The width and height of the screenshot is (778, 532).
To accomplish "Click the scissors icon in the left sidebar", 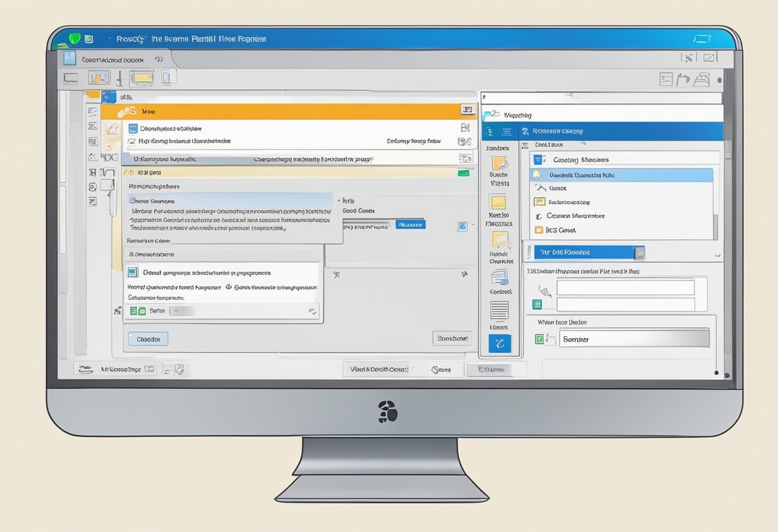I will coord(93,157).
